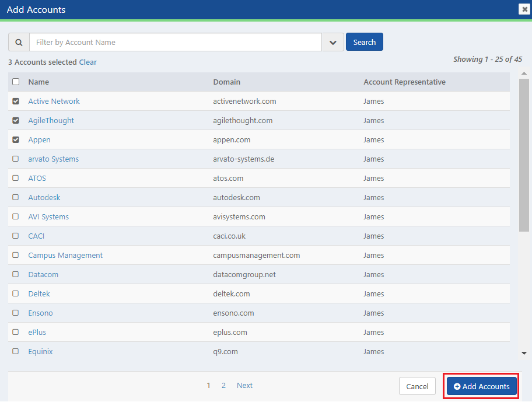The width and height of the screenshot is (532, 402).
Task: Select the Campus Management checkbox
Action: (16, 255)
